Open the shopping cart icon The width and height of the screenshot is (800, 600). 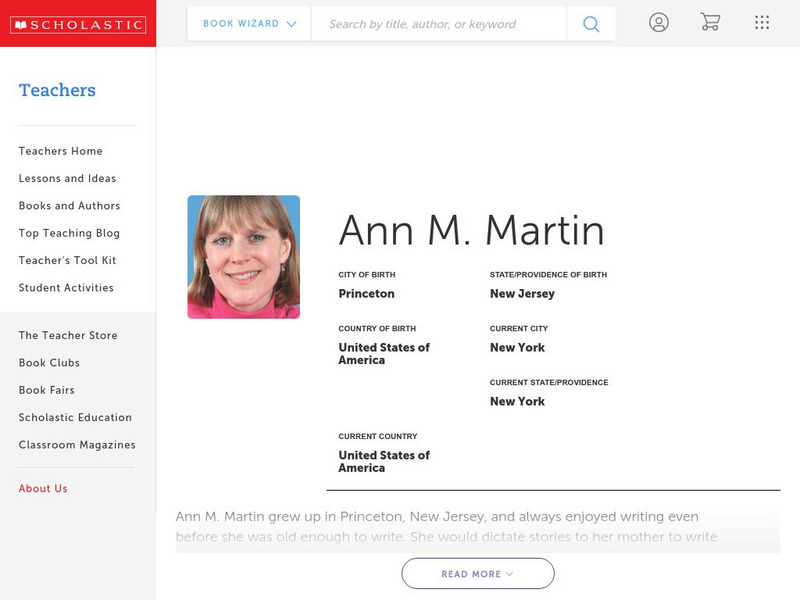click(710, 23)
